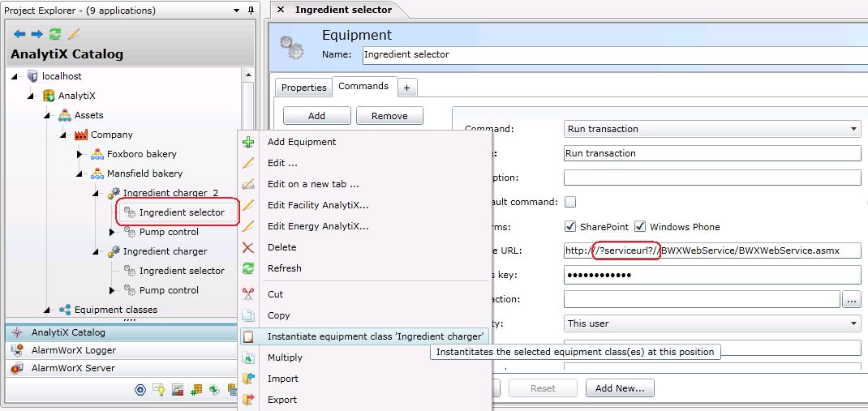This screenshot has width=868, height=411.
Task: Uncheck the Windows Phone platform checkbox
Action: pyautogui.click(x=640, y=227)
